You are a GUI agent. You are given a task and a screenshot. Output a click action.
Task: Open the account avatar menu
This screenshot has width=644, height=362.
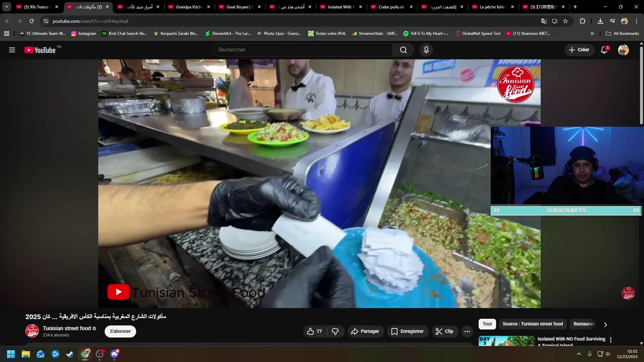(x=623, y=50)
